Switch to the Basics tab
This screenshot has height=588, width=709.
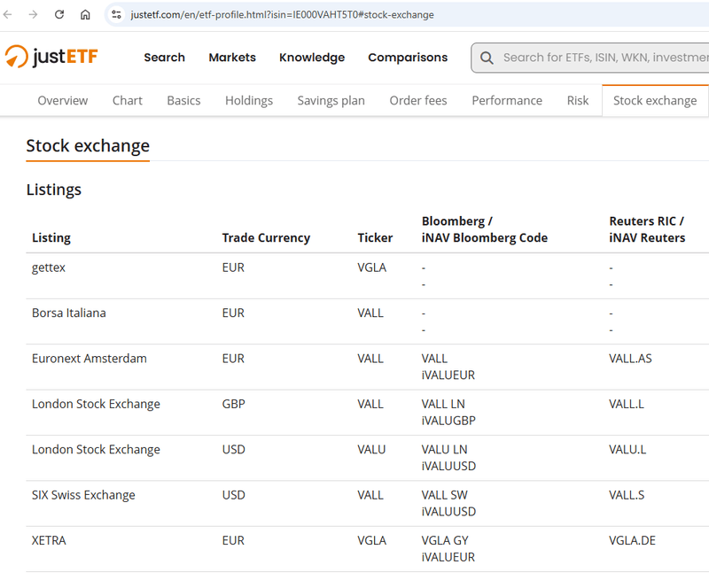[183, 100]
